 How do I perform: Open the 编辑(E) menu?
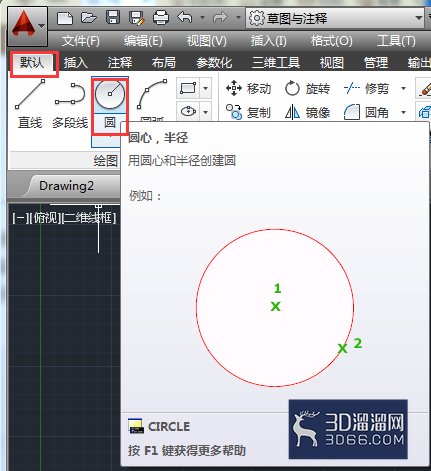(143, 41)
